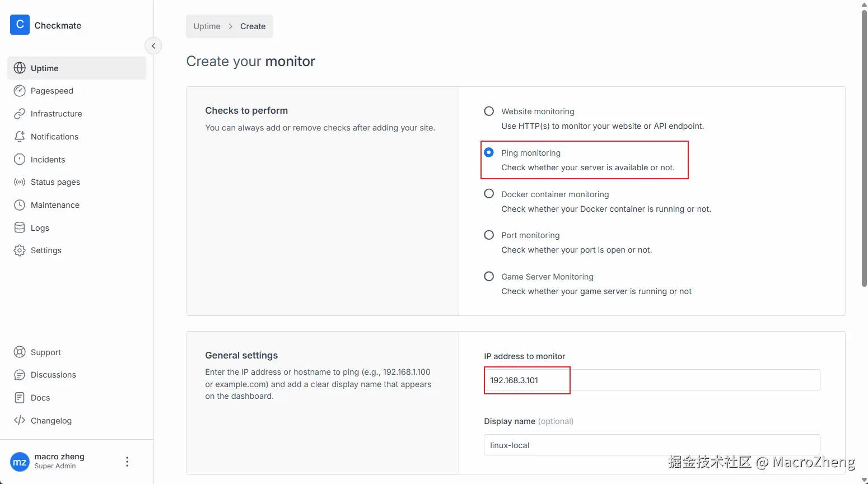868x484 pixels.
Task: Click the Infrastructure link icon
Action: [x=20, y=114]
